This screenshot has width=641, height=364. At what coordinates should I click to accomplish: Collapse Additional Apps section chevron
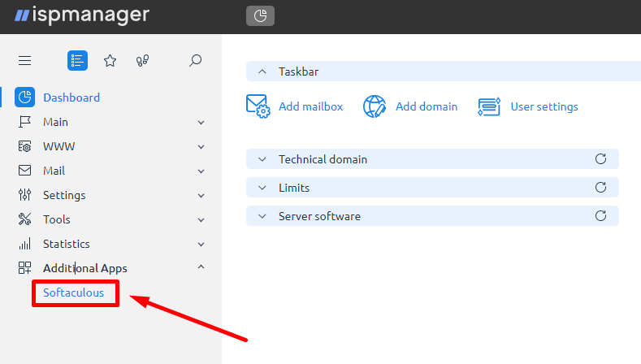[201, 266]
